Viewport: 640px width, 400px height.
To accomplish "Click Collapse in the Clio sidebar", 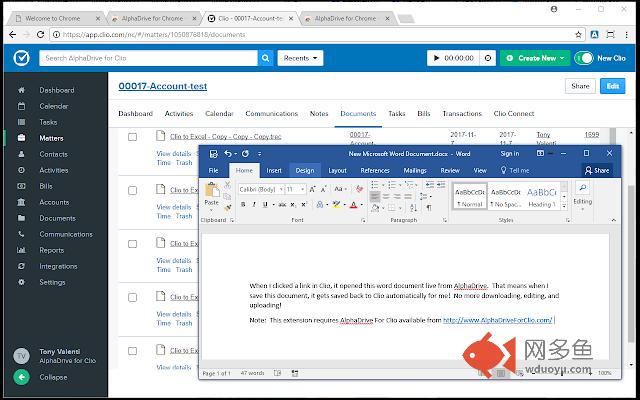I will point(53,377).
